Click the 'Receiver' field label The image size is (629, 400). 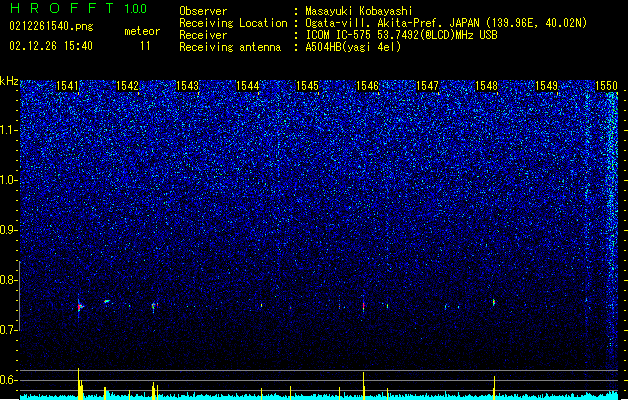tap(203, 35)
